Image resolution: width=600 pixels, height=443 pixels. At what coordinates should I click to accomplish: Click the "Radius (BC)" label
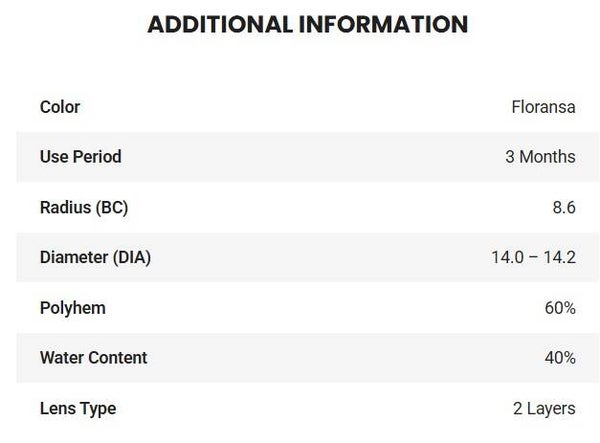[x=84, y=208]
